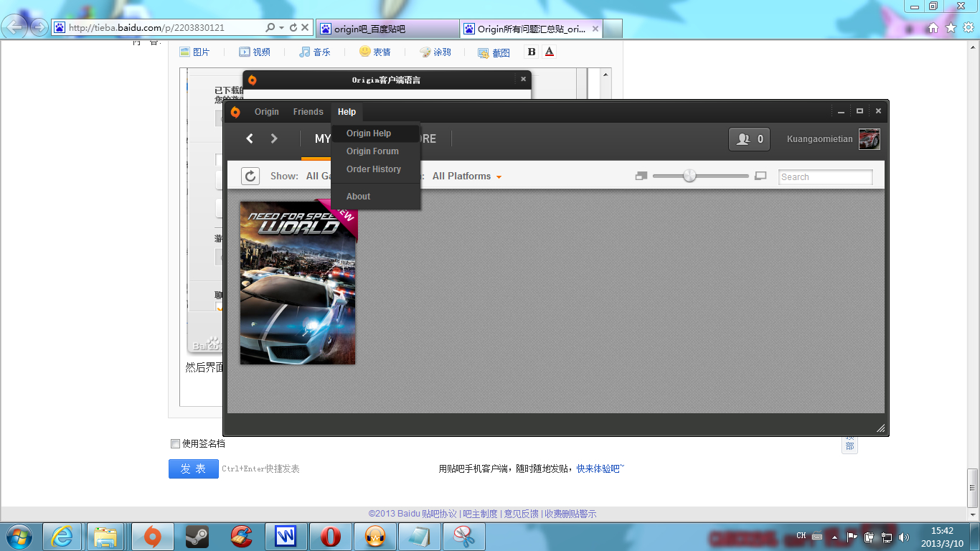Click the Kuangaomietian profile avatar
Screen dimensions: 980x551
[870, 139]
